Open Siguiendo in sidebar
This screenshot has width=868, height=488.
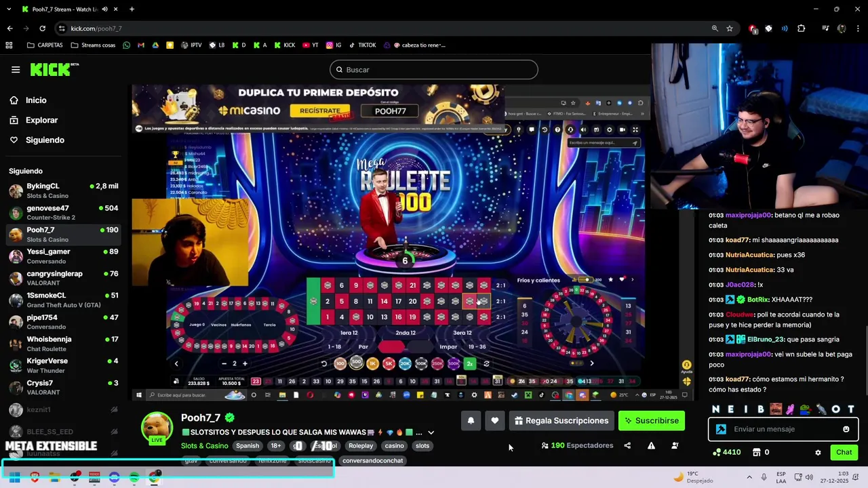pos(45,140)
